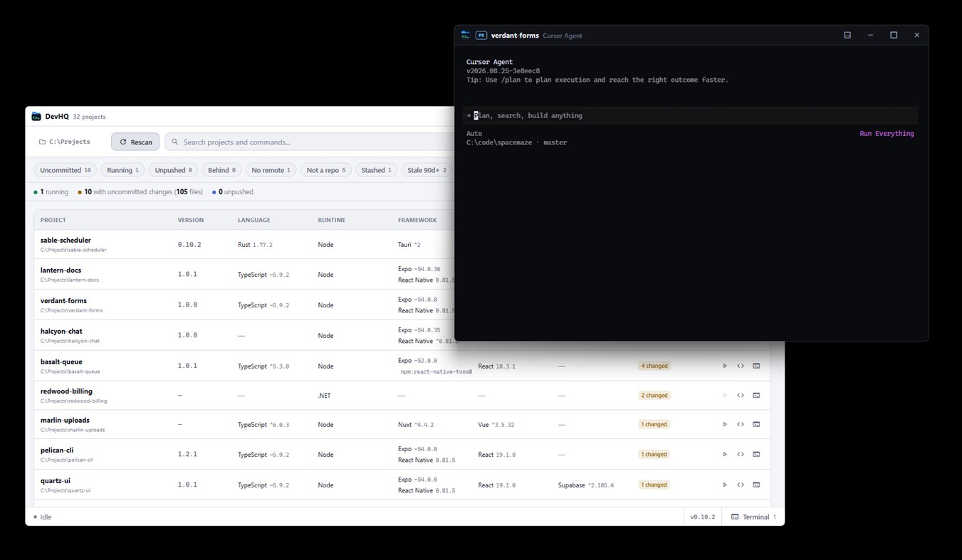Toggle the No remote filter chip
Screen dimensions: 962x560
[271, 170]
